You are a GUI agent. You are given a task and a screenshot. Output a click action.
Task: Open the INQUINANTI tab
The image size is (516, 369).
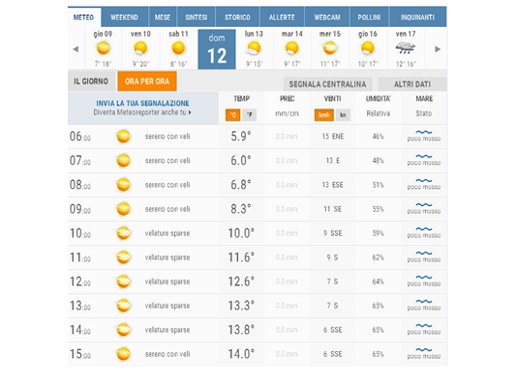(418, 17)
